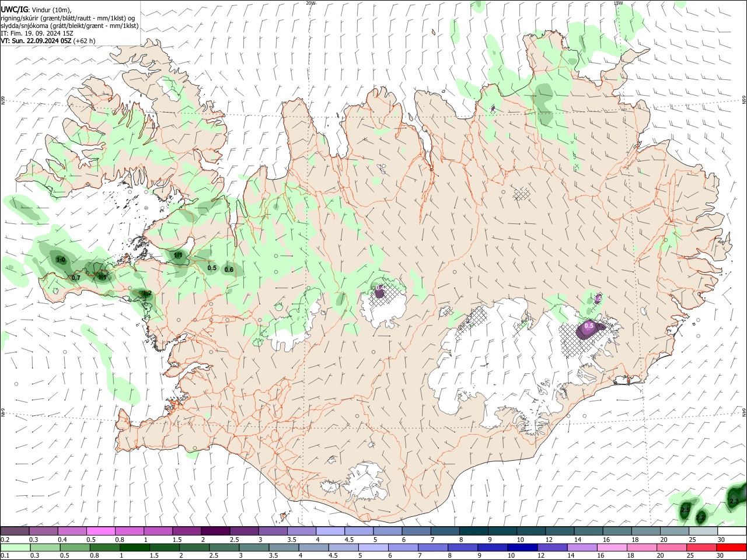
Task: Click the 0.1 label on the lower rain scale
Action: pos(5,555)
